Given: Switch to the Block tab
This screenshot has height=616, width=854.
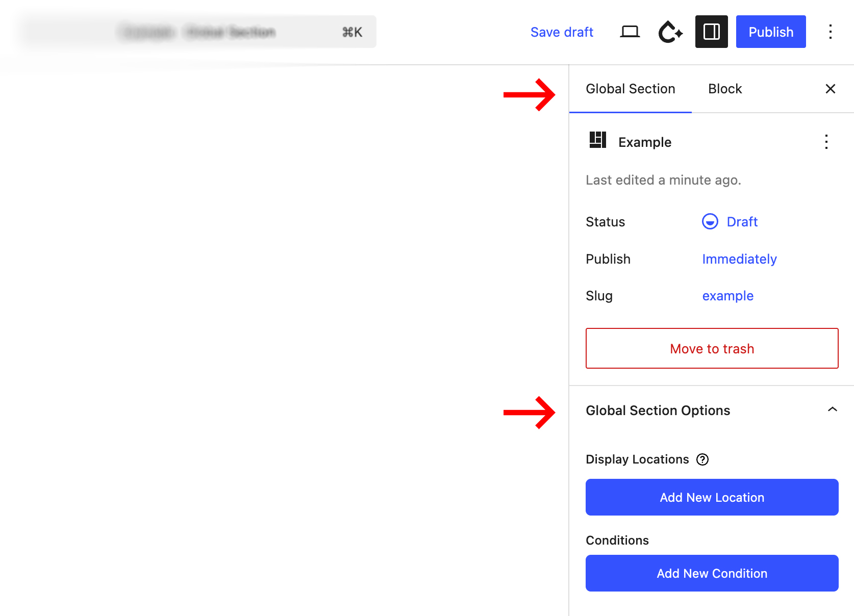Looking at the screenshot, I should coord(724,89).
